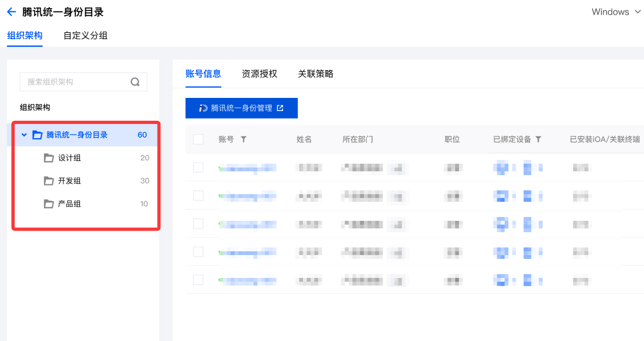Open the 资源授权 tab
Screen dimensions: 644x341
point(260,74)
